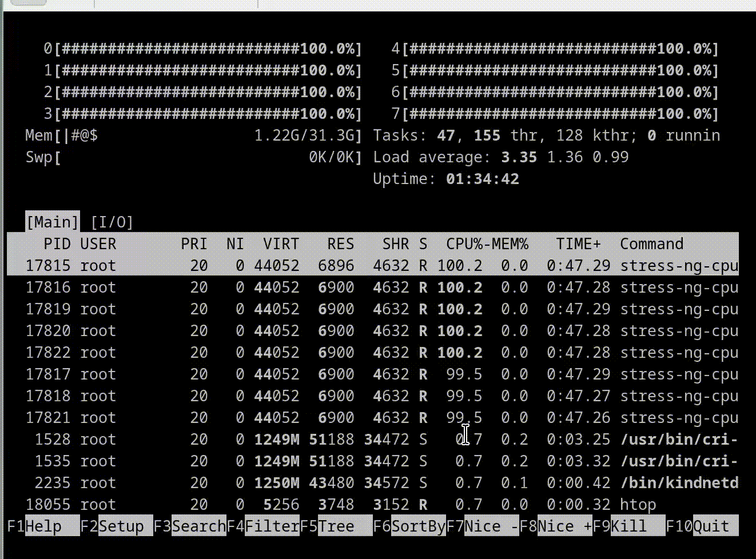Enable tree view with F5Tree
The image size is (756, 559).
click(327, 526)
